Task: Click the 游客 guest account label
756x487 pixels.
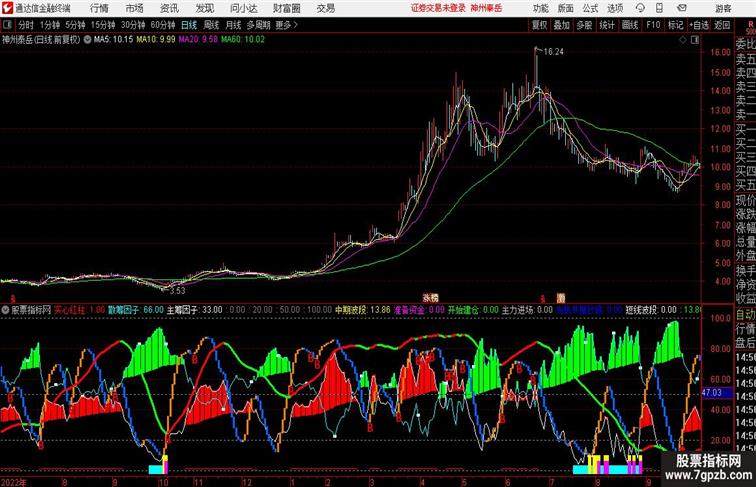Action: tap(723, 8)
